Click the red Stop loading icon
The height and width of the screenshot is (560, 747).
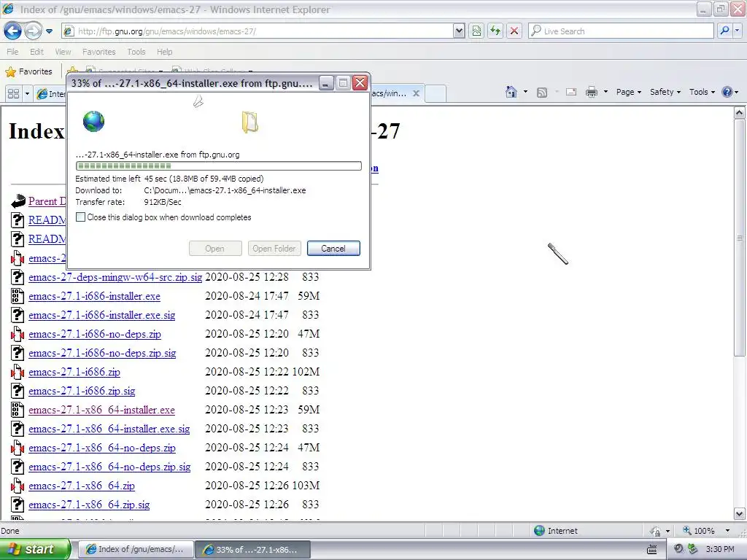pyautogui.click(x=514, y=31)
